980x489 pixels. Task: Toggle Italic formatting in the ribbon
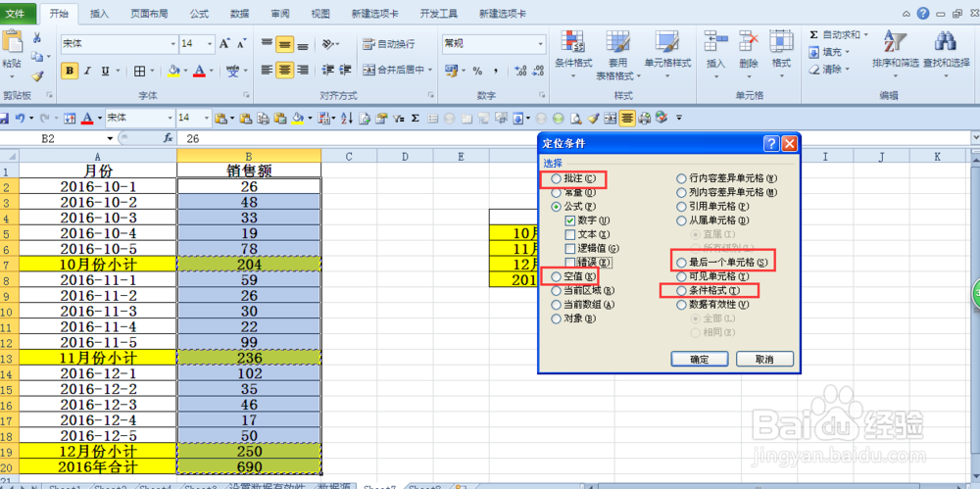pos(87,71)
